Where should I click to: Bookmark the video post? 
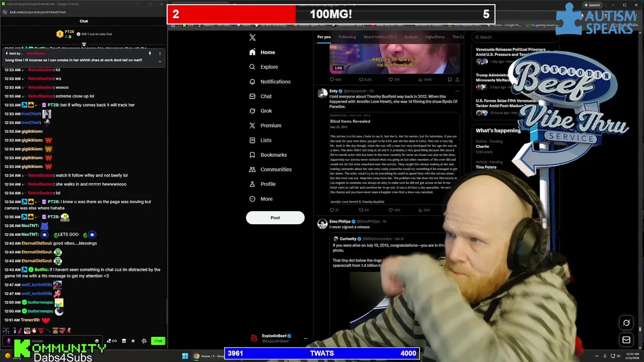(x=449, y=79)
